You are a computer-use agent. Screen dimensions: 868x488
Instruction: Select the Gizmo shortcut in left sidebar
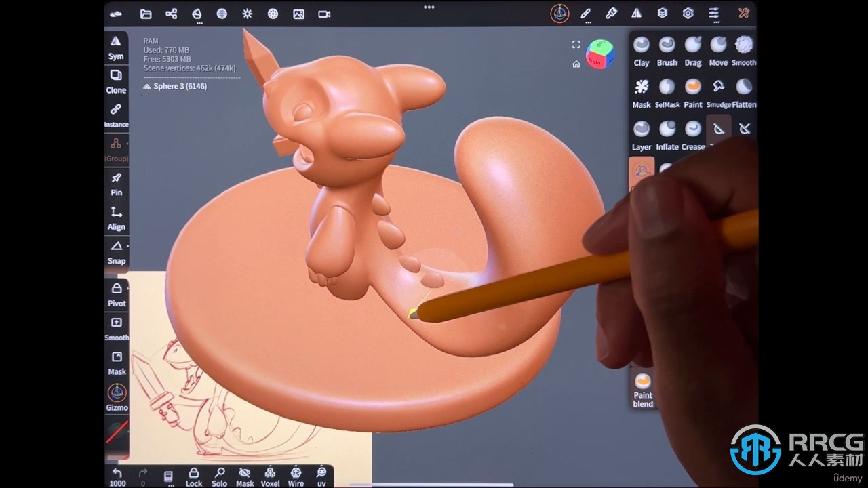(x=117, y=398)
